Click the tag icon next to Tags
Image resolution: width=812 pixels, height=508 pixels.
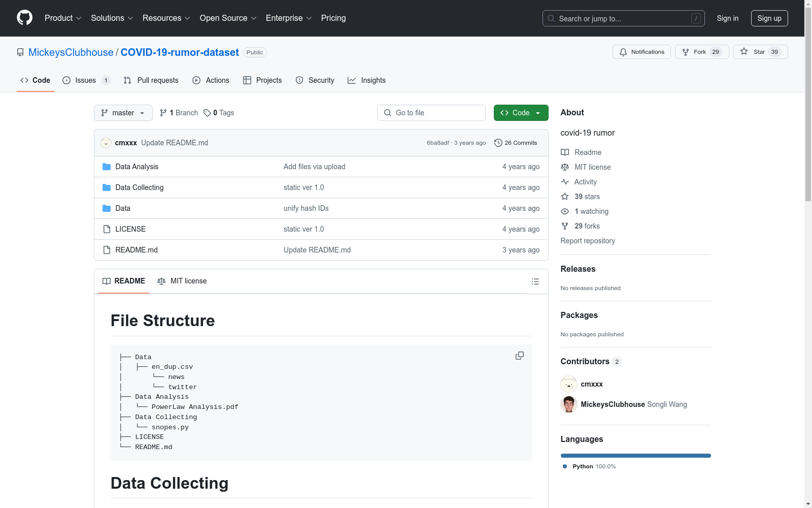207,113
